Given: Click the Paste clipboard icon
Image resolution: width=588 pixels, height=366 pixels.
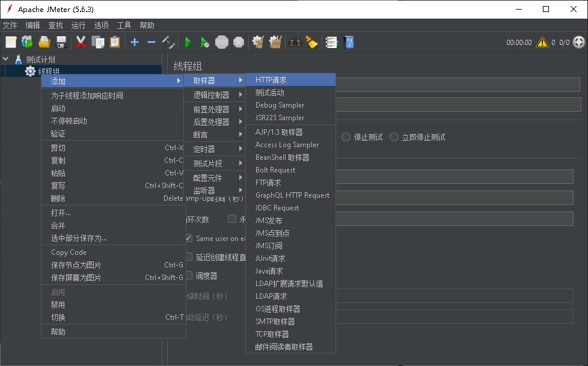Looking at the screenshot, I should click(x=115, y=42).
